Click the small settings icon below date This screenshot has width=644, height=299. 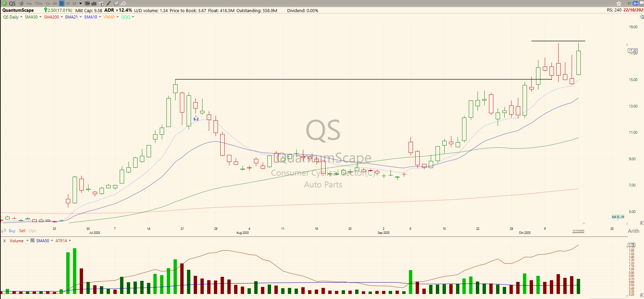(642, 17)
